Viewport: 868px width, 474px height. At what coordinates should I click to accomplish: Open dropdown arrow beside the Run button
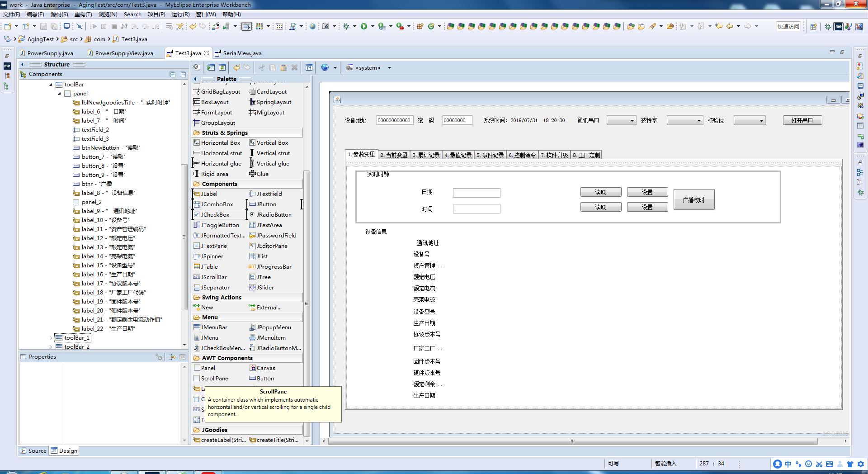pyautogui.click(x=373, y=27)
